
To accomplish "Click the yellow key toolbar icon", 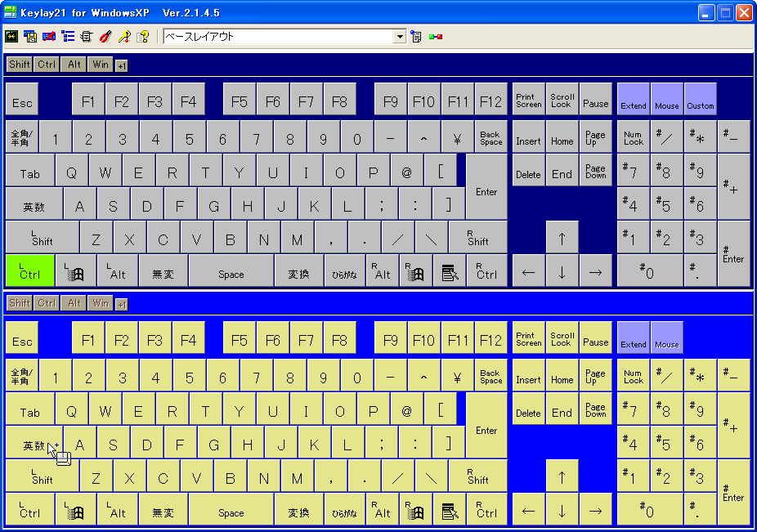I will click(124, 36).
